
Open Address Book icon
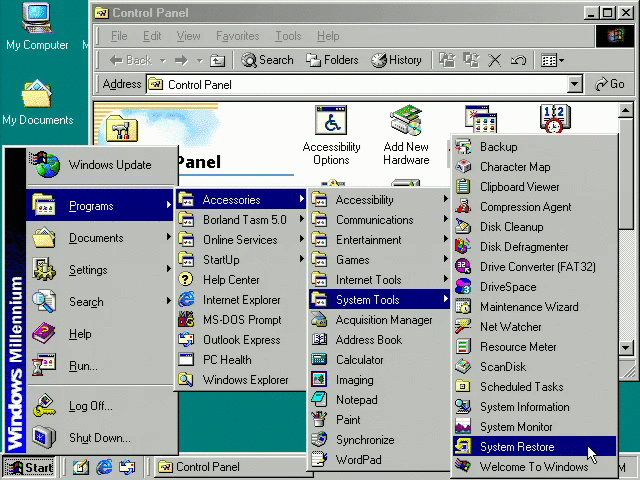coord(319,340)
